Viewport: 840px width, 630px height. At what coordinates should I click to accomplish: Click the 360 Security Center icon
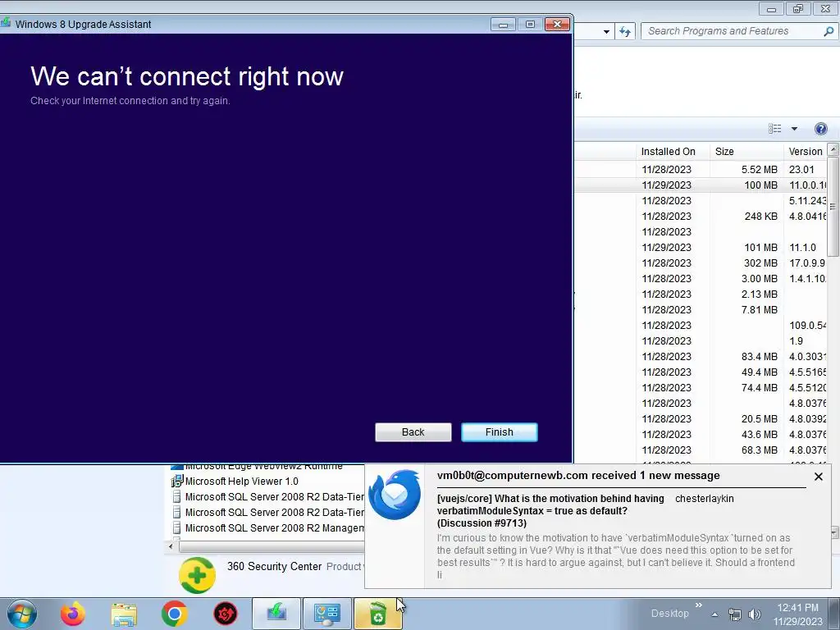click(x=197, y=575)
